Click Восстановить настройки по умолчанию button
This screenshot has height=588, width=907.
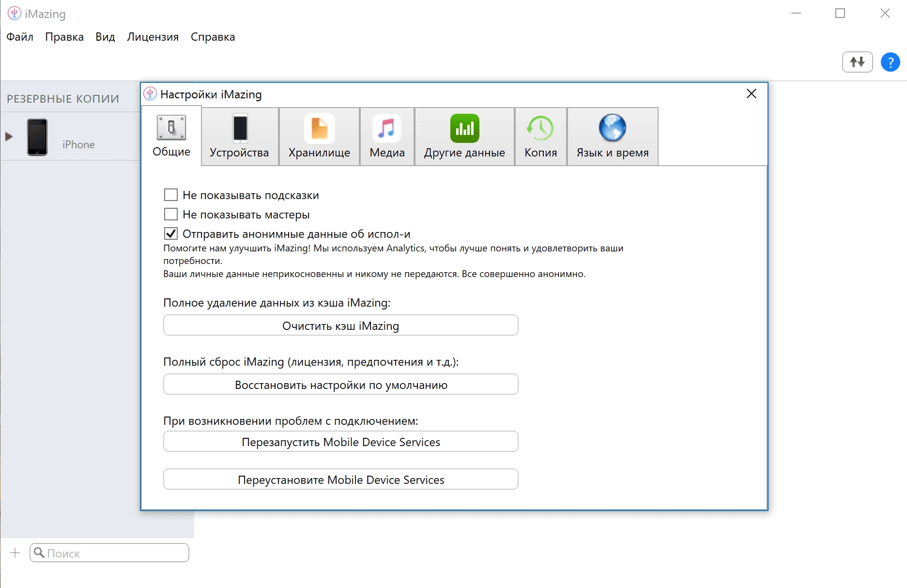[x=341, y=385]
